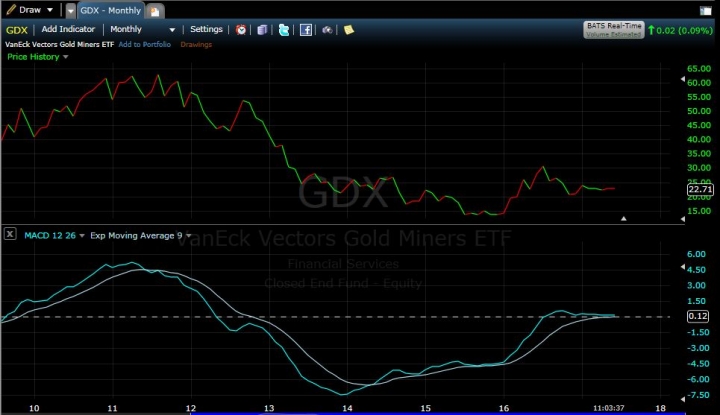The image size is (720, 415).
Task: Select the GDX - Monthly tab
Action: coord(111,11)
